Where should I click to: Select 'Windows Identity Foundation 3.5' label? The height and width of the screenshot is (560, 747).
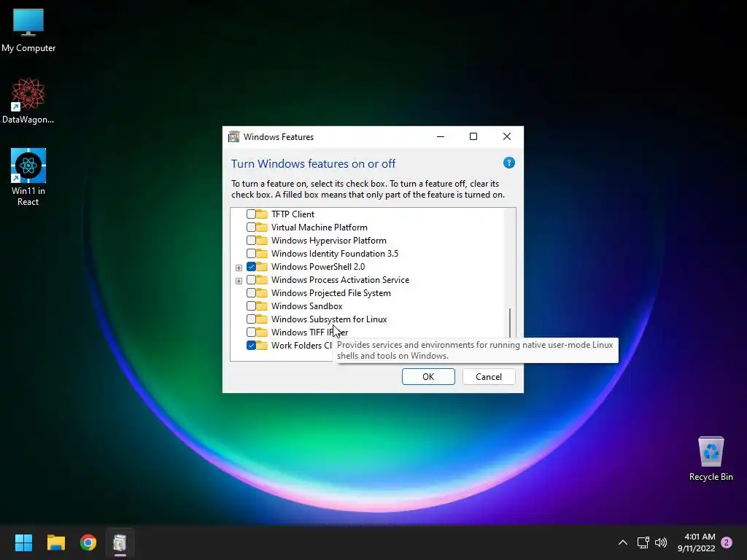tap(335, 253)
